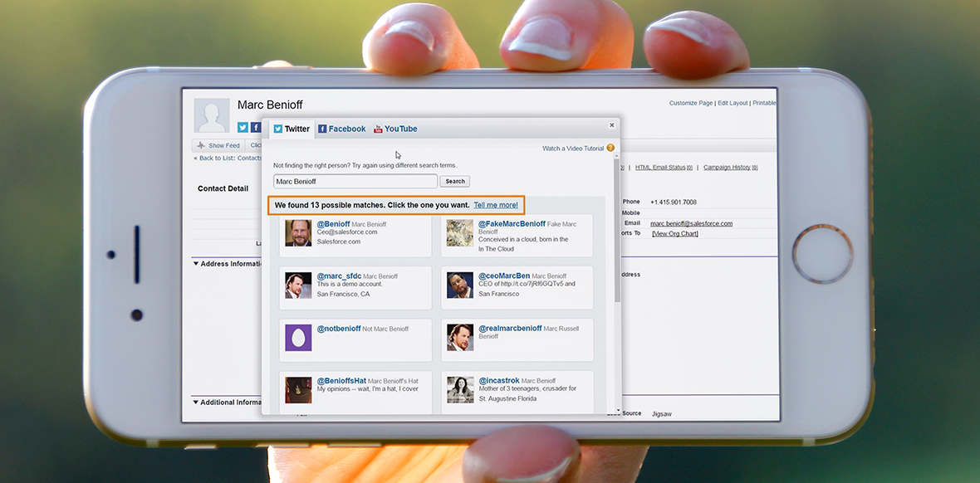Click the @realmarcbenioff profile photo
The image size is (980, 483).
pyautogui.click(x=459, y=338)
